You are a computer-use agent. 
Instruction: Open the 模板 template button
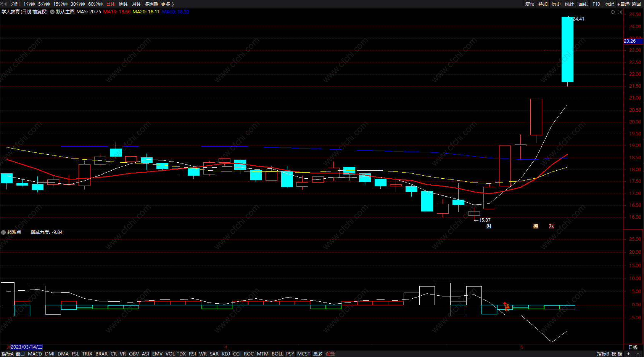click(x=617, y=354)
